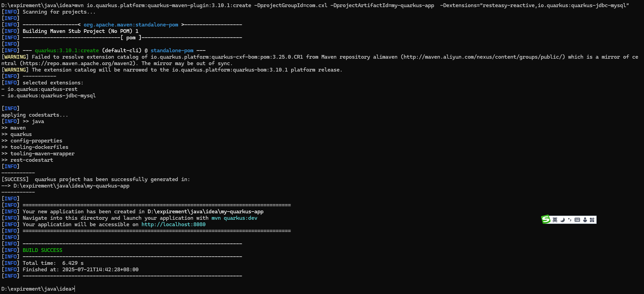Click the '>> config-properties' codestart line
Image resolution: width=644 pixels, height=294 pixels.
[x=32, y=141]
